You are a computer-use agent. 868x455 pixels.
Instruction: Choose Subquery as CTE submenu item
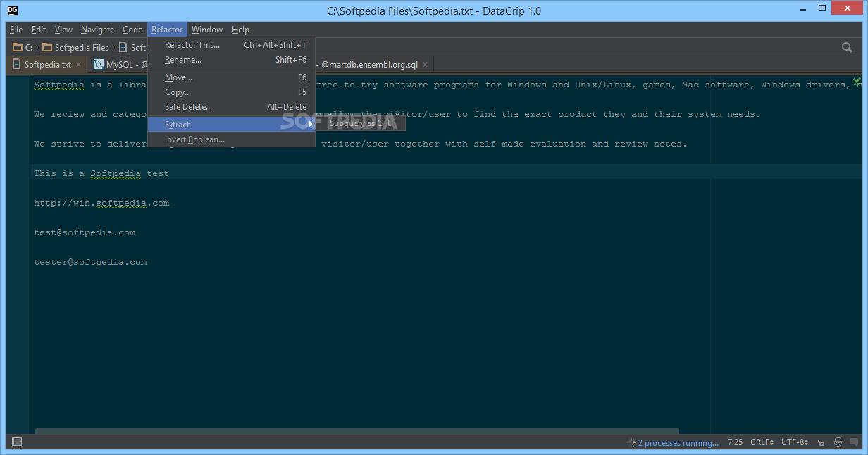point(360,123)
